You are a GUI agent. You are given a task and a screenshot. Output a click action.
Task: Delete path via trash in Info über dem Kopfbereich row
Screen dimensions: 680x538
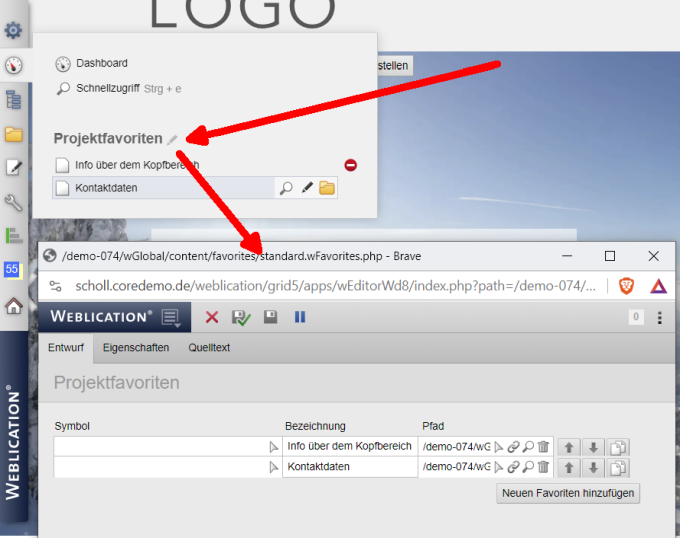coord(543,447)
